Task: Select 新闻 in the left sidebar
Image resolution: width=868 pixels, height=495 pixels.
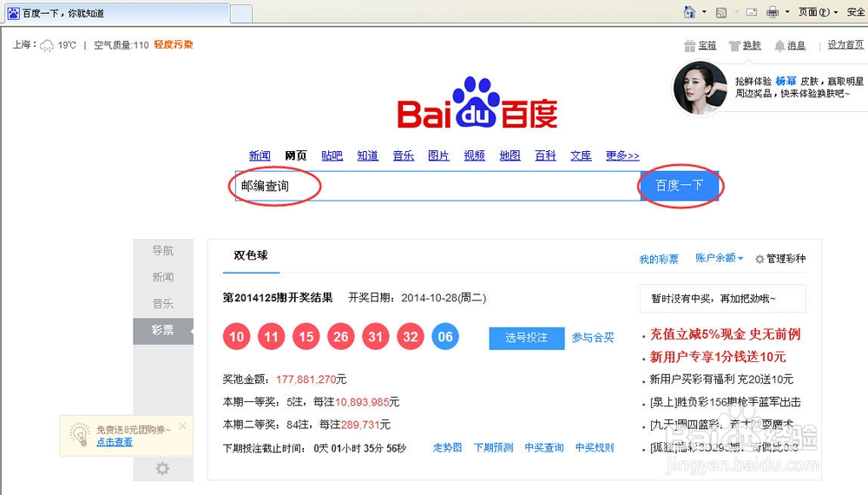Action: tap(163, 277)
